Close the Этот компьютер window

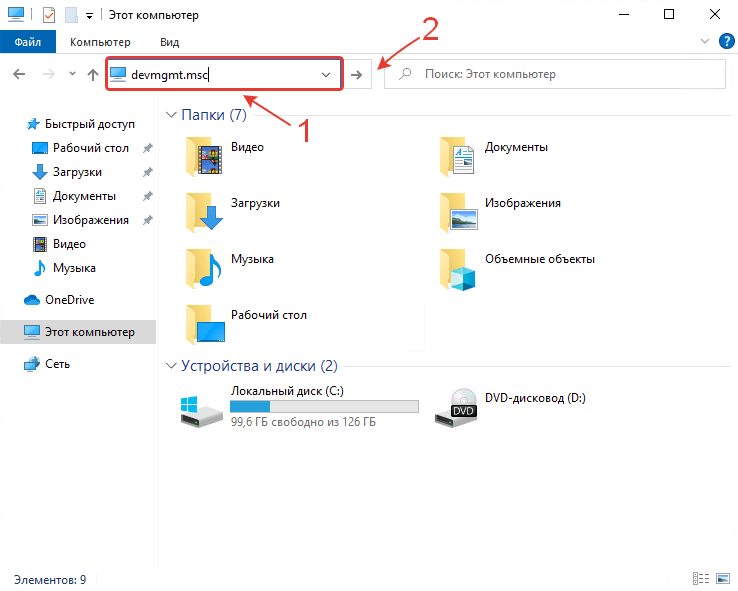714,15
